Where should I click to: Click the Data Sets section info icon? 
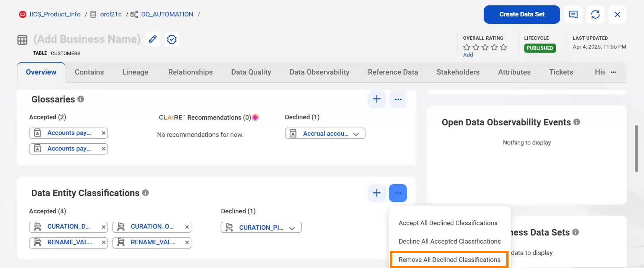pyautogui.click(x=576, y=232)
